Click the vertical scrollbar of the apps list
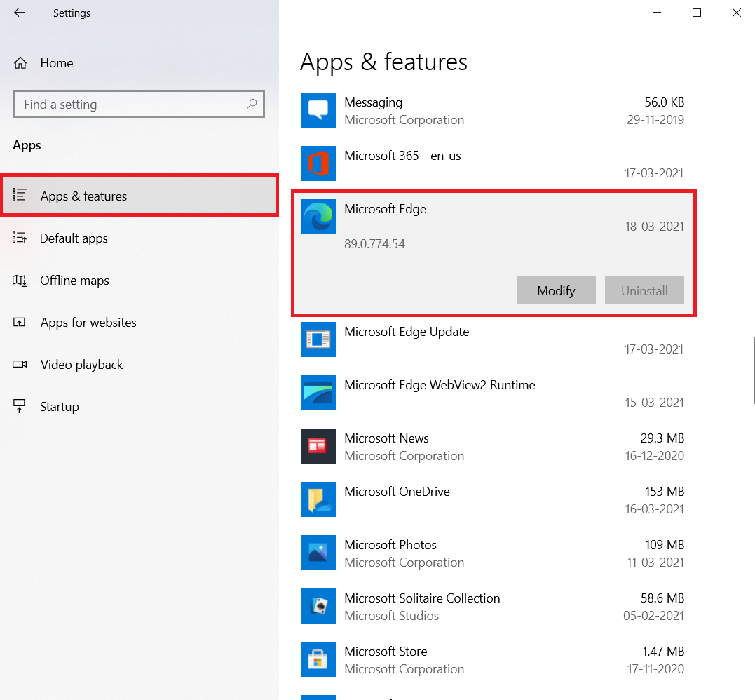This screenshot has height=700, width=755. pyautogui.click(x=754, y=370)
